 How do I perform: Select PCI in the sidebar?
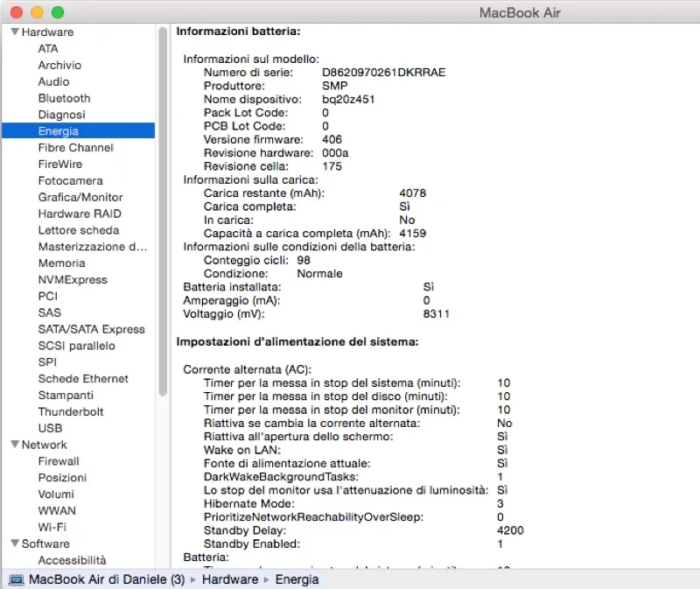click(x=48, y=297)
